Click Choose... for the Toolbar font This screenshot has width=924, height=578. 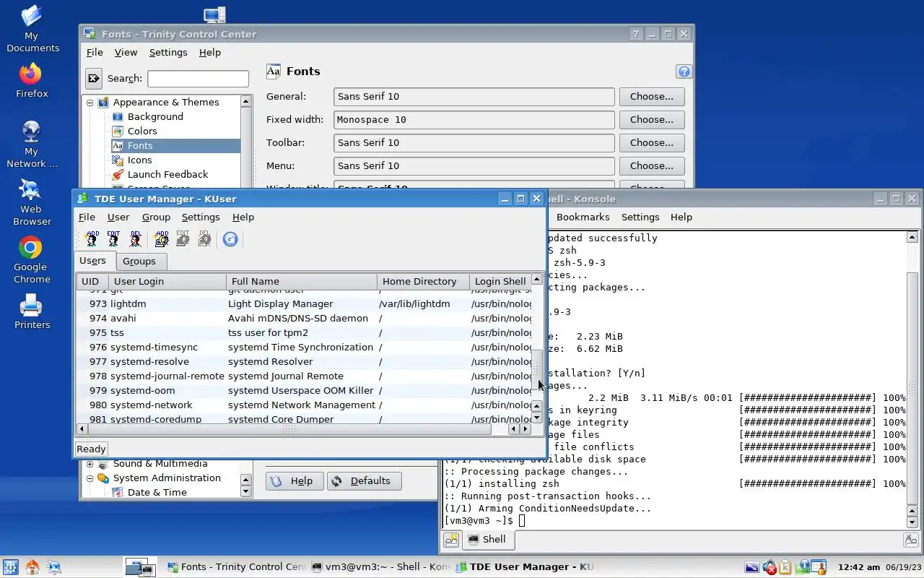[652, 142]
